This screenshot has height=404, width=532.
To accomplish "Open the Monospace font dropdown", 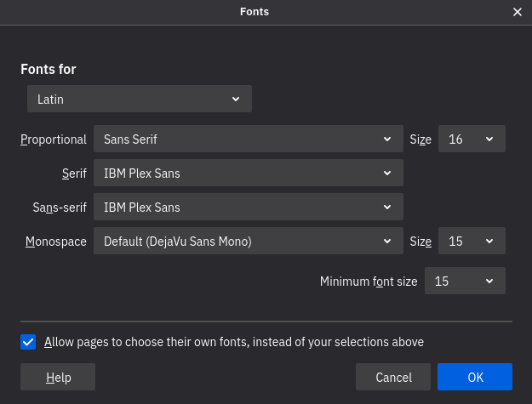I will 248,241.
